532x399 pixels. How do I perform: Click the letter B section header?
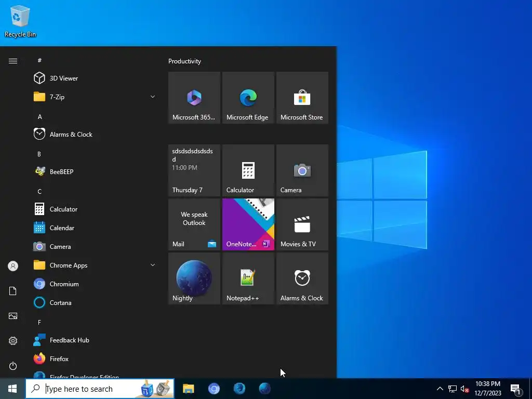39,154
